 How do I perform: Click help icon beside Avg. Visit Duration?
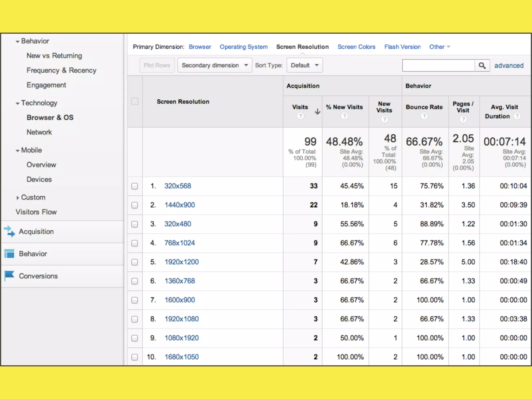(517, 116)
